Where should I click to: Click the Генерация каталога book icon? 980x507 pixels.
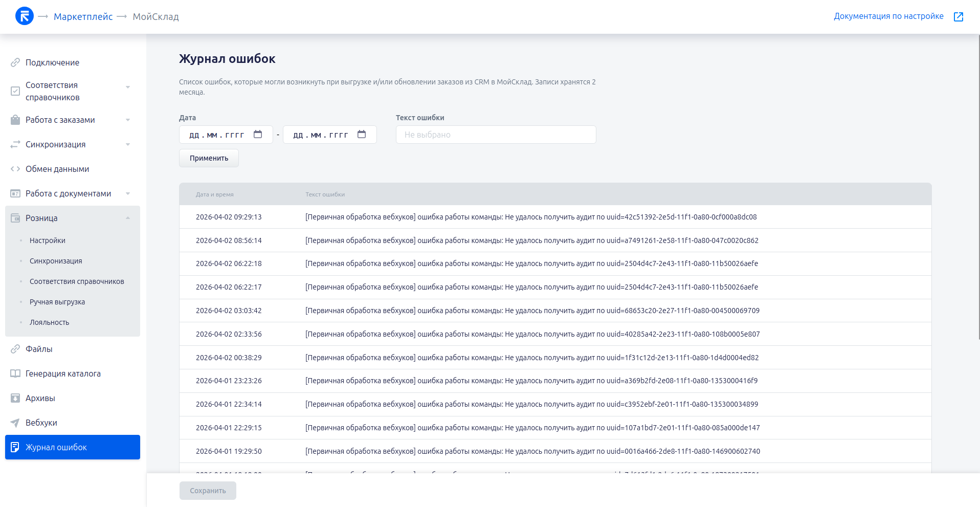(15, 373)
